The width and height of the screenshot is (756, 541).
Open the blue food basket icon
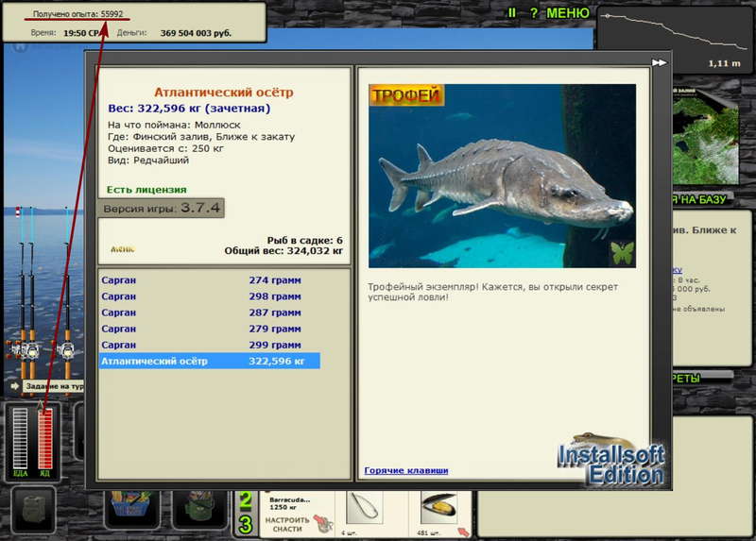tap(131, 508)
